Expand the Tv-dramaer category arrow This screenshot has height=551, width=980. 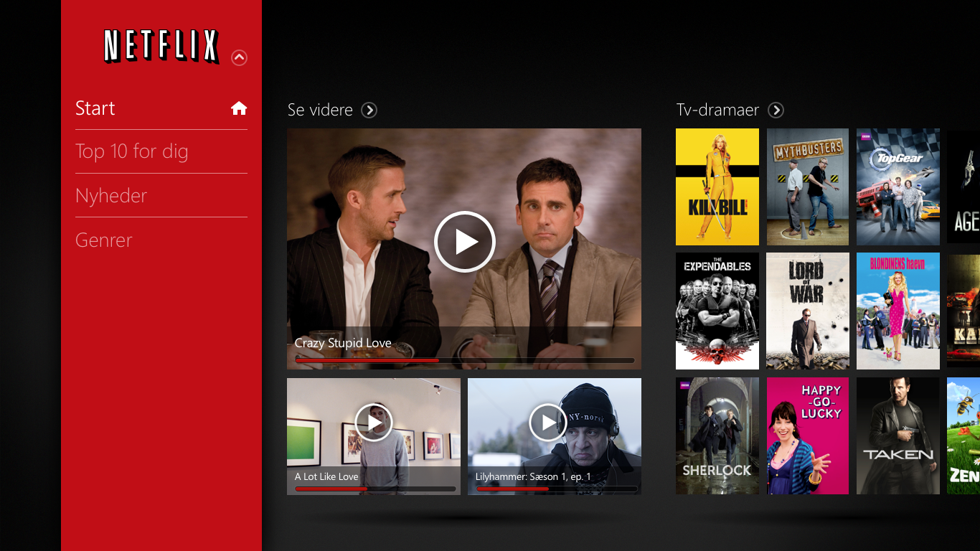point(776,110)
